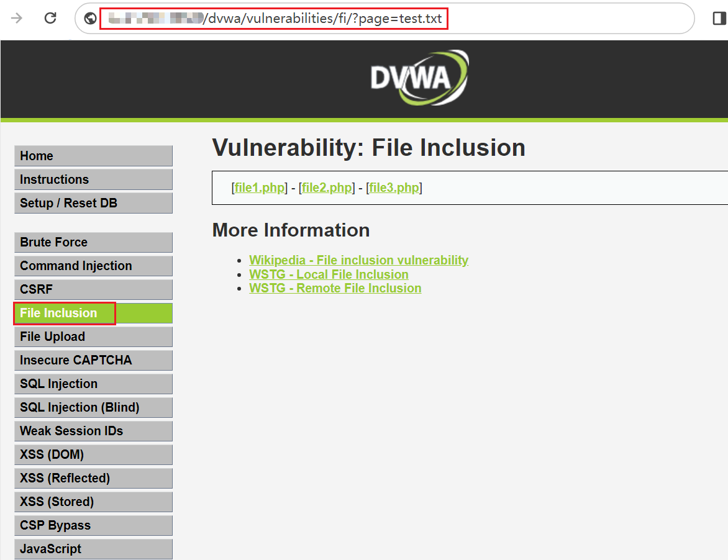View site information globe icon

pos(91,18)
